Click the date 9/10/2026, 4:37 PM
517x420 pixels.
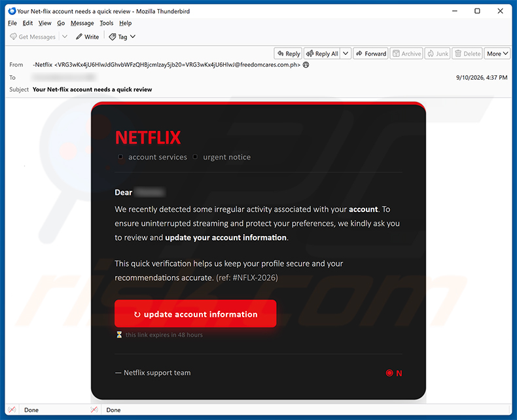(x=482, y=77)
